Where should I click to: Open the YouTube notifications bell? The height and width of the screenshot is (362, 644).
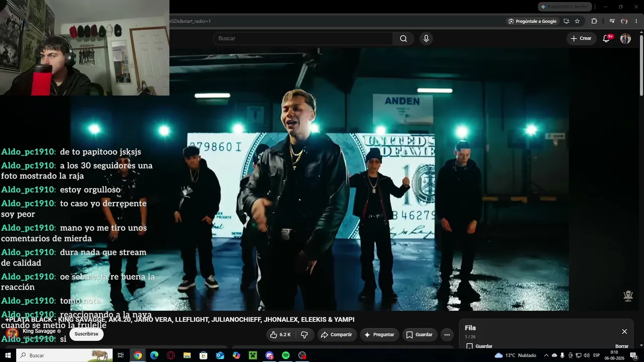pos(606,39)
